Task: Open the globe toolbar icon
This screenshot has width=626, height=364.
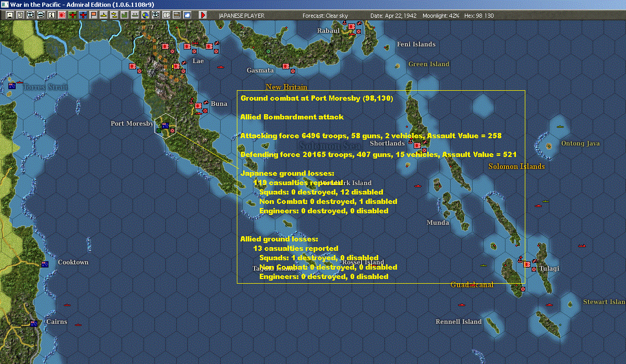Action: (145, 15)
